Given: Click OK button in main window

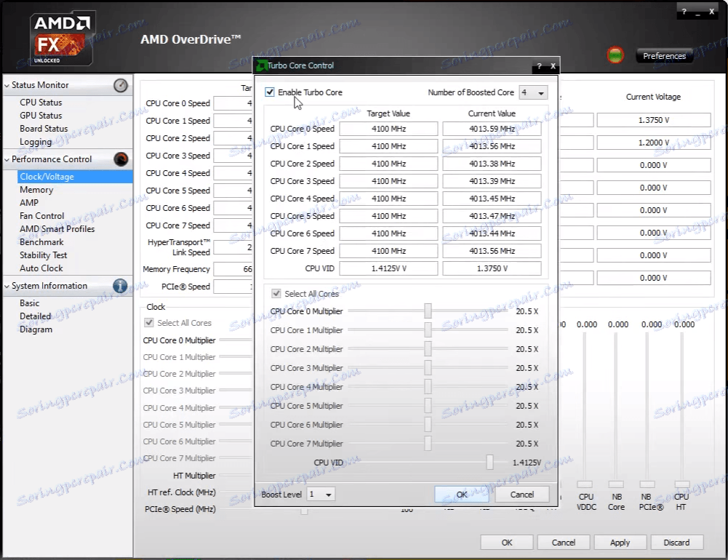Looking at the screenshot, I should click(x=506, y=543).
